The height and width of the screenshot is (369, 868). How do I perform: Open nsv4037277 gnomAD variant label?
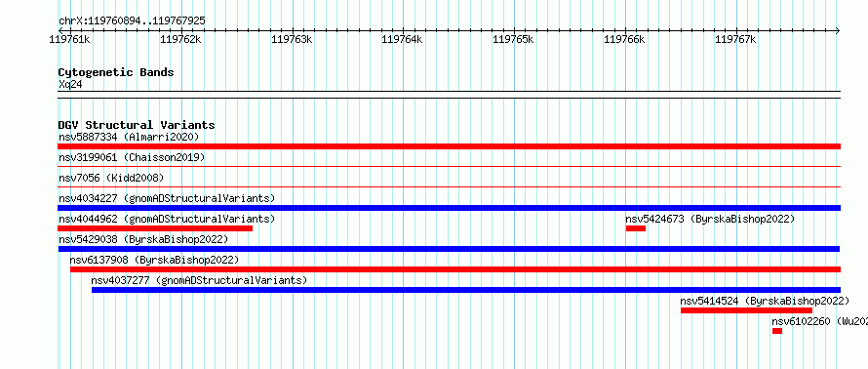199,280
